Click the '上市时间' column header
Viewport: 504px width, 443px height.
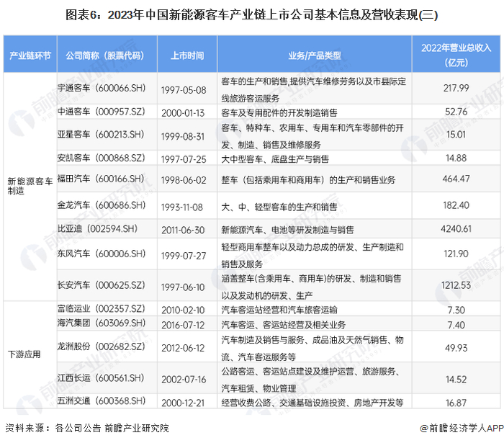coord(187,55)
